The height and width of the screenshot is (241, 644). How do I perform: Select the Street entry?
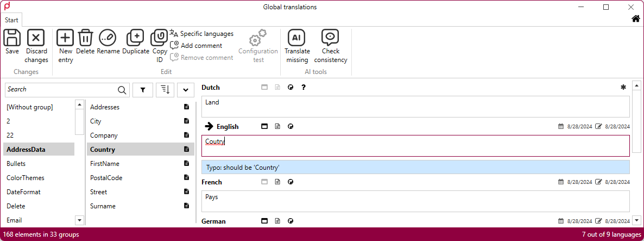141,192
